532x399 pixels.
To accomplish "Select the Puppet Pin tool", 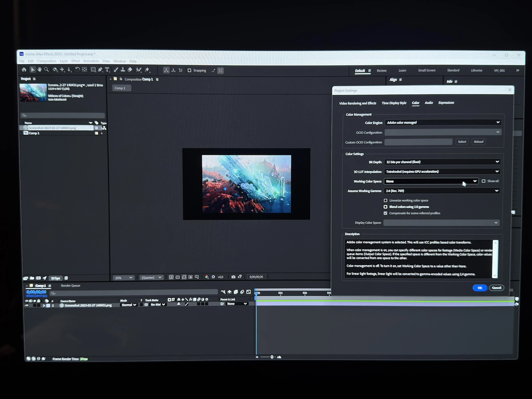I will pos(147,70).
